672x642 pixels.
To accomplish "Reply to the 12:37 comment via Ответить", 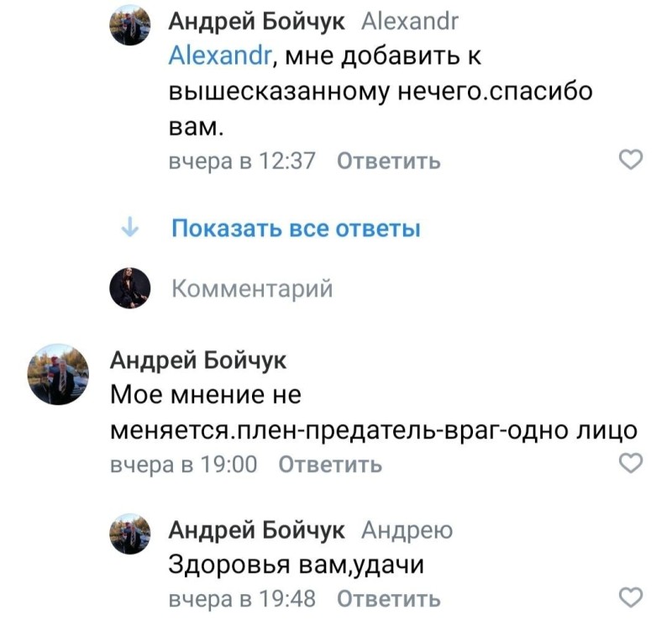I will 388,161.
